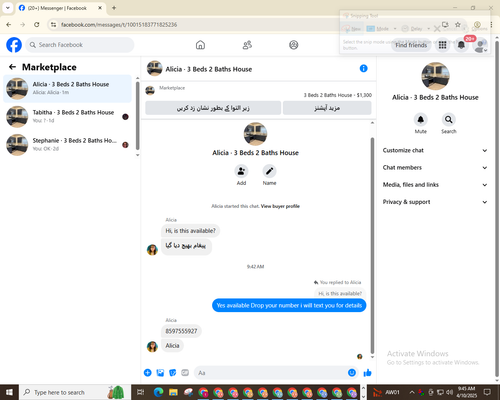500x400 pixels.
Task: Click the 'Hi, is this available?' message from Alicia
Action: click(190, 231)
